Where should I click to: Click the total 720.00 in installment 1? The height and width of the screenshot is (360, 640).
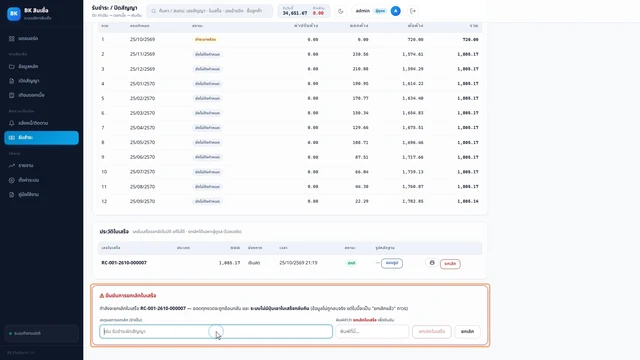[x=470, y=40]
